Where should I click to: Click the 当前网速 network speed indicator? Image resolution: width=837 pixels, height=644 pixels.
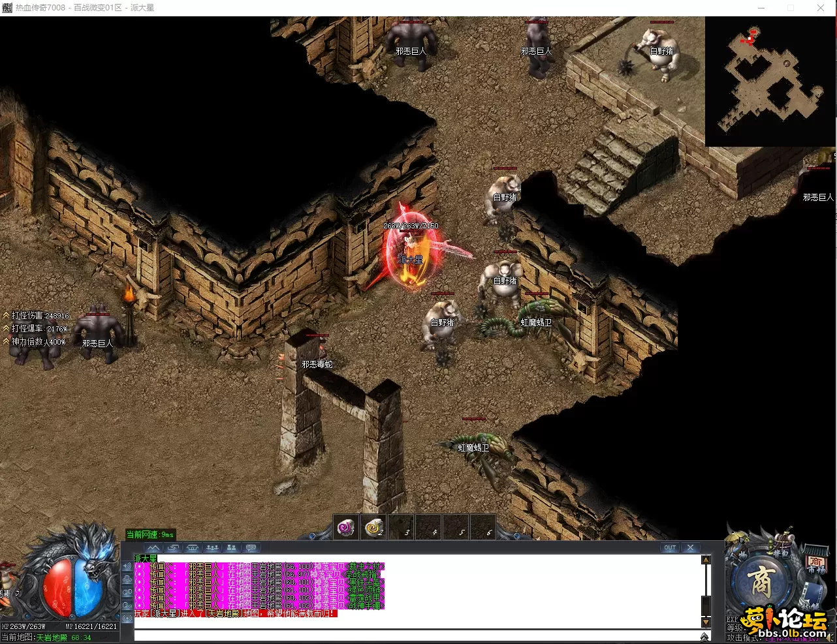click(x=150, y=534)
